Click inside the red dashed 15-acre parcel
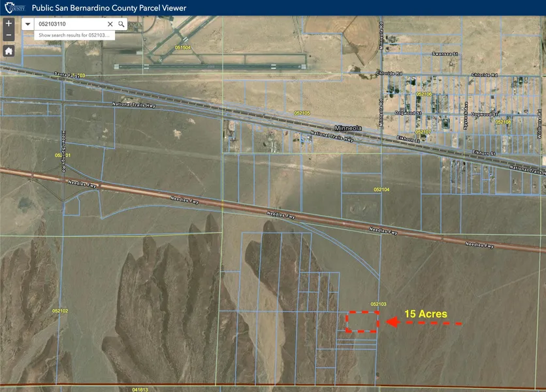 [362, 321]
